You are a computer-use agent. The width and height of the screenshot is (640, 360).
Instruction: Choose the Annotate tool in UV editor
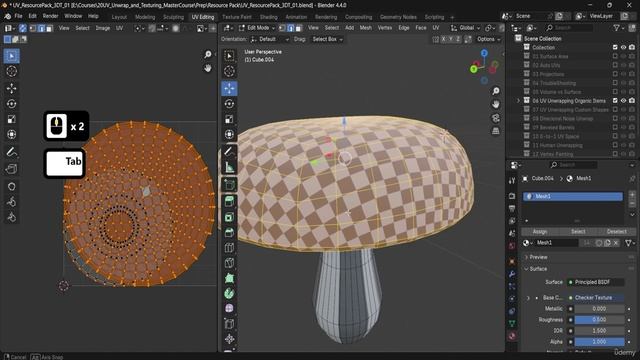point(11,152)
